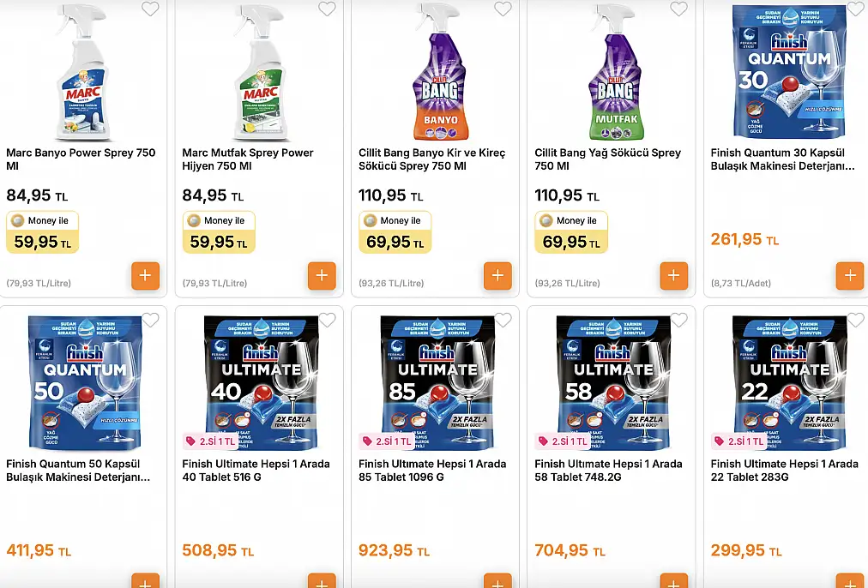Add Cillit Bang Banyo Sprey to cart
This screenshot has width=868, height=588.
tap(497, 275)
